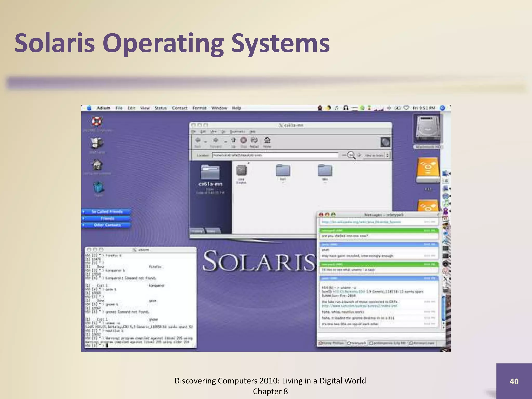Open the Start Here desktop icon

tap(97, 143)
